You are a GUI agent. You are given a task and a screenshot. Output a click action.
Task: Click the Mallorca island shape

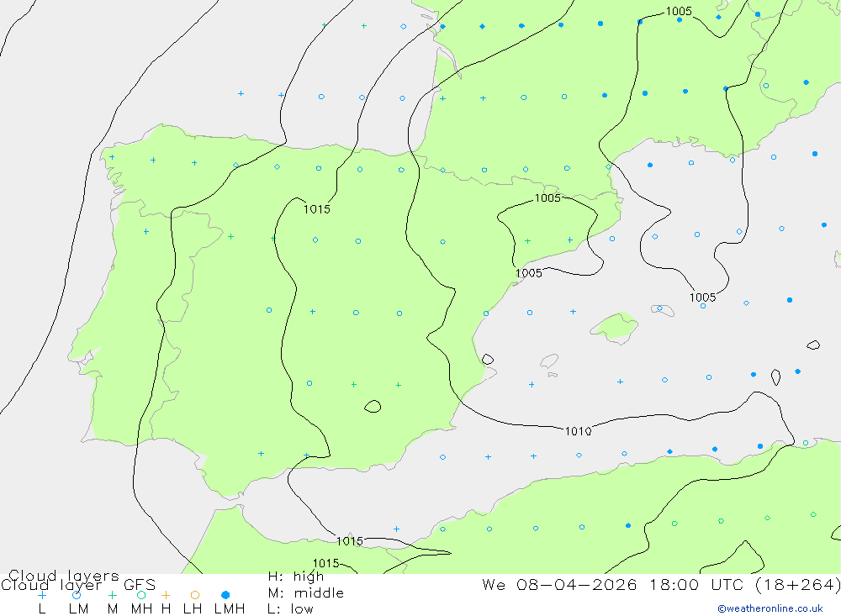click(615, 327)
